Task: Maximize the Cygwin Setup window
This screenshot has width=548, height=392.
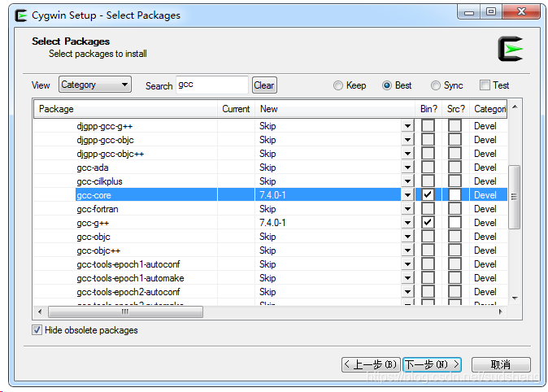Action: pos(491,12)
